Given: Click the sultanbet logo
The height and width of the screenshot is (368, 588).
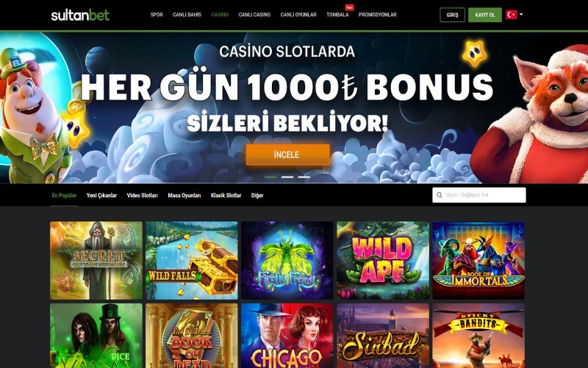Looking at the screenshot, I should [x=80, y=15].
